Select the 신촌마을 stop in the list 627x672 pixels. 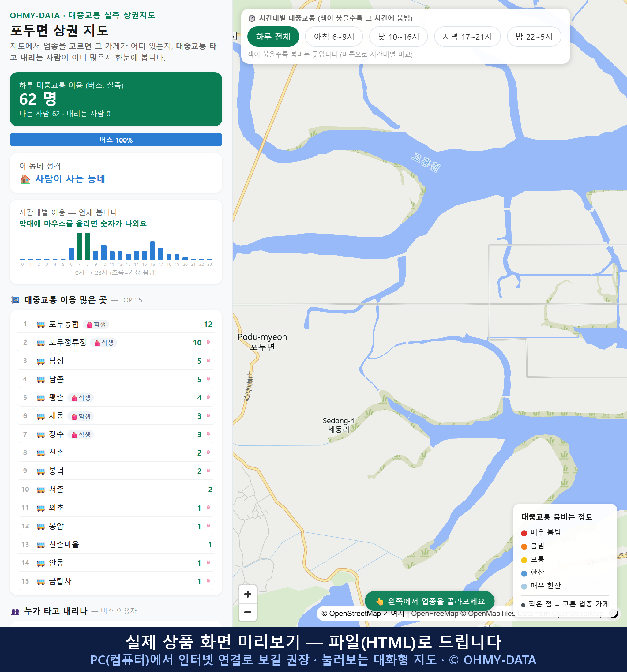116,545
